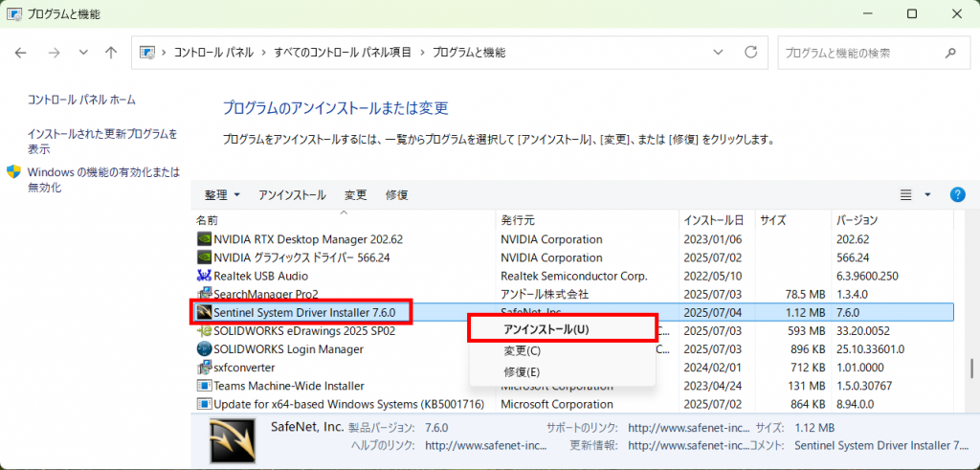Screen dimensions: 980x470
Task: Click Sentinel System Driver Installer row icon
Action: coord(204,312)
